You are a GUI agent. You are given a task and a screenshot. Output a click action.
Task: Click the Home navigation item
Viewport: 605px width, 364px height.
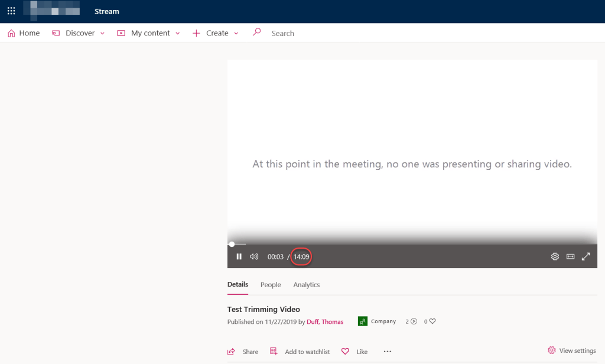(x=23, y=32)
